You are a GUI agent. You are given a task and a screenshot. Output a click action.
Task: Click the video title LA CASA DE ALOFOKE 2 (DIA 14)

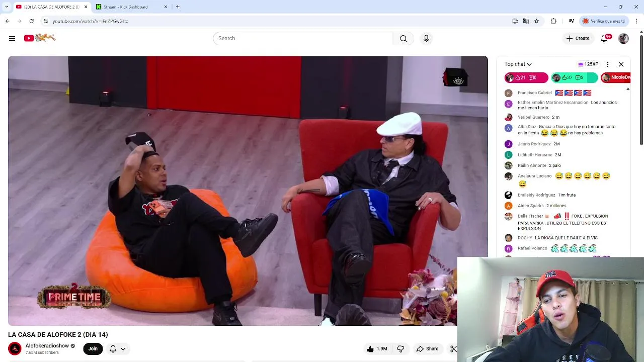click(x=58, y=334)
